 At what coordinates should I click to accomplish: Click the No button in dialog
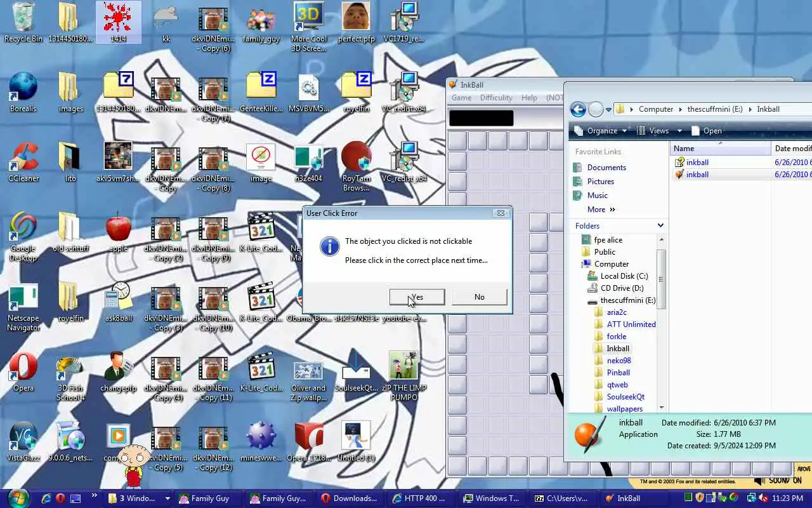479,297
